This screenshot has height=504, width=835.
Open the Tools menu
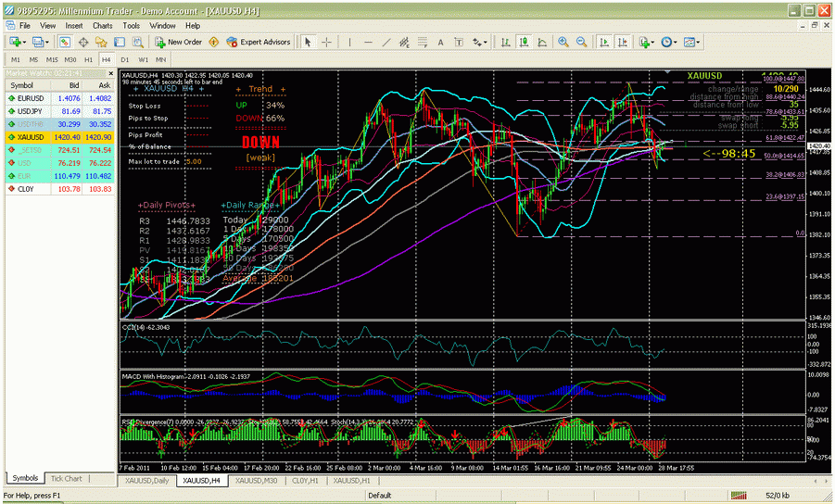[131, 26]
